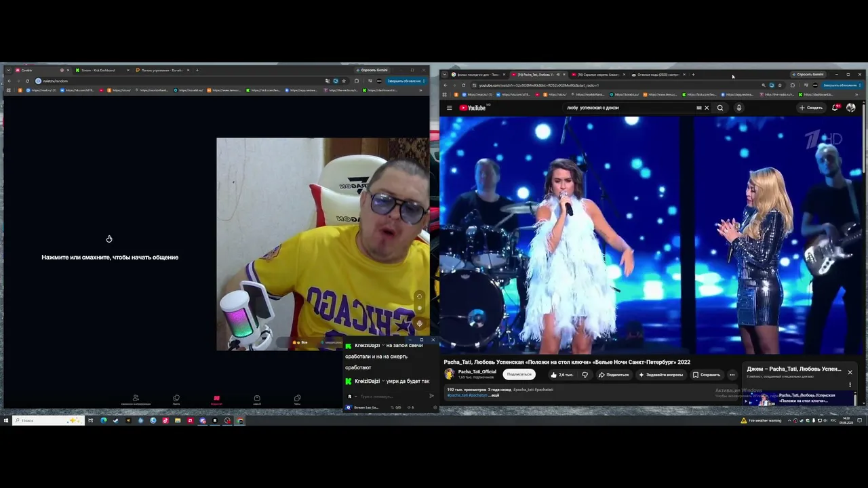868x488 pixels.
Task: Mute the Pacha_Tati tab audio icon
Action: pyautogui.click(x=558, y=75)
